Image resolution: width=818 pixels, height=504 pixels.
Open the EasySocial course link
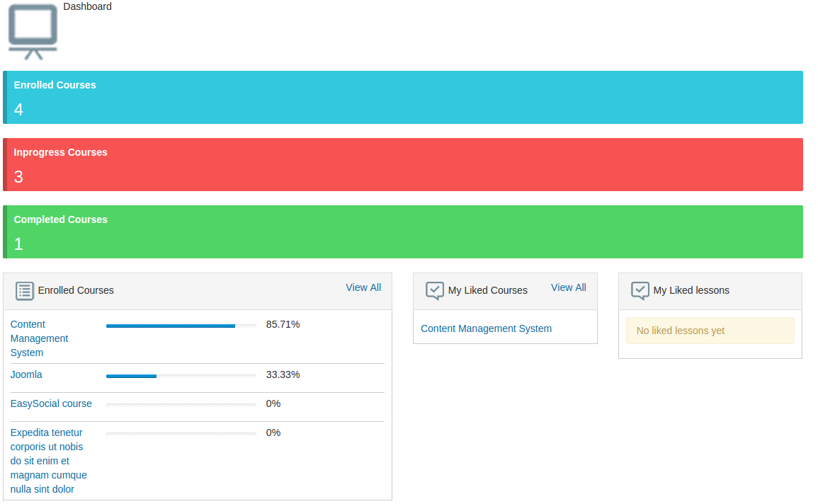51,403
